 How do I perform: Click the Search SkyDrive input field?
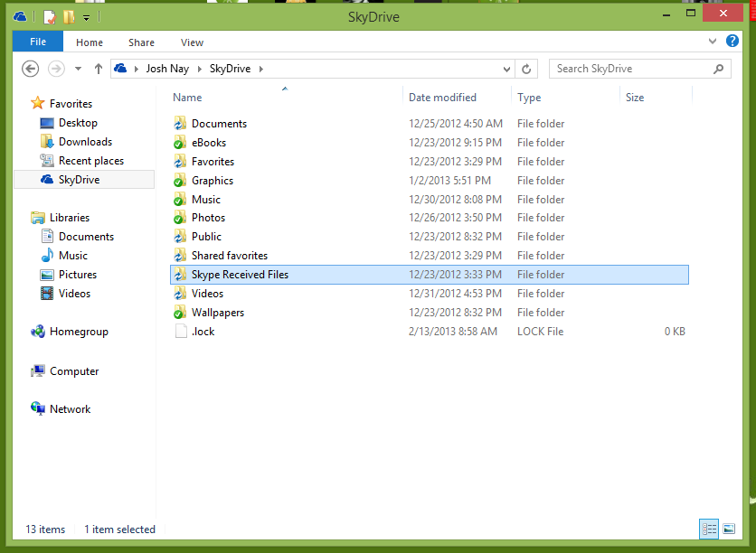640,69
